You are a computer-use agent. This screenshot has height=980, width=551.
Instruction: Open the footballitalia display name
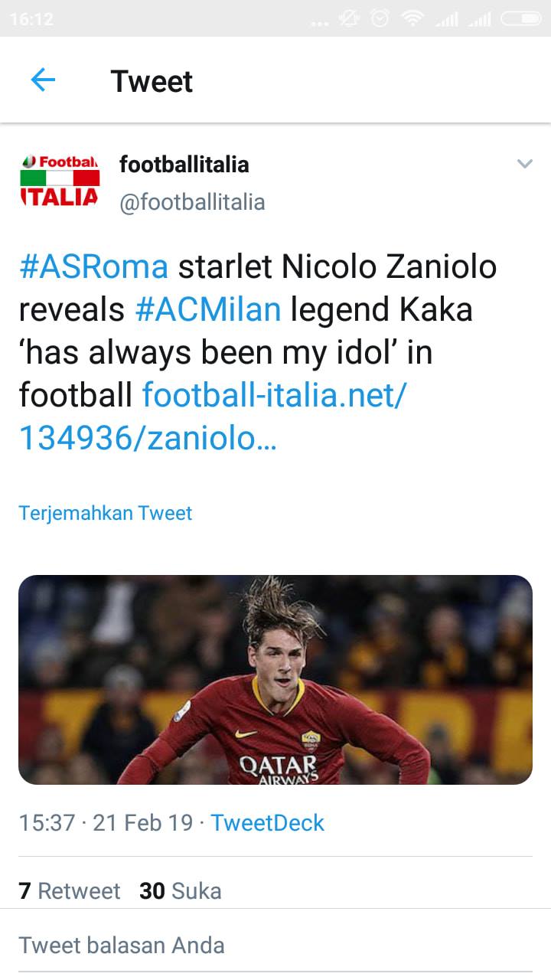click(184, 164)
